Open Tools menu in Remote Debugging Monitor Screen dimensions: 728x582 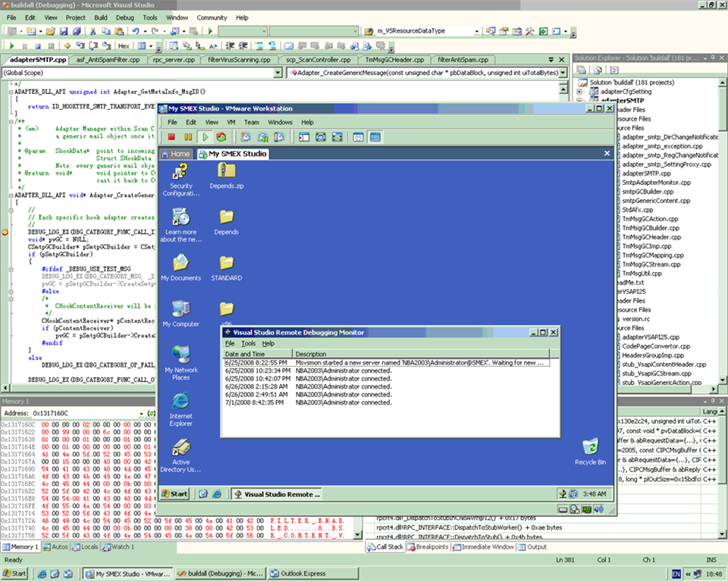pos(249,343)
